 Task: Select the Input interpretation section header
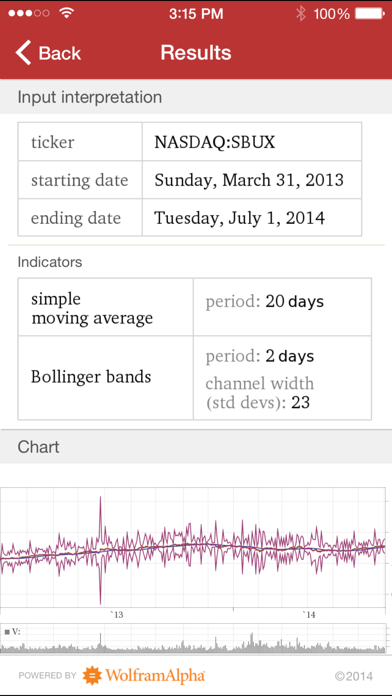point(196,97)
